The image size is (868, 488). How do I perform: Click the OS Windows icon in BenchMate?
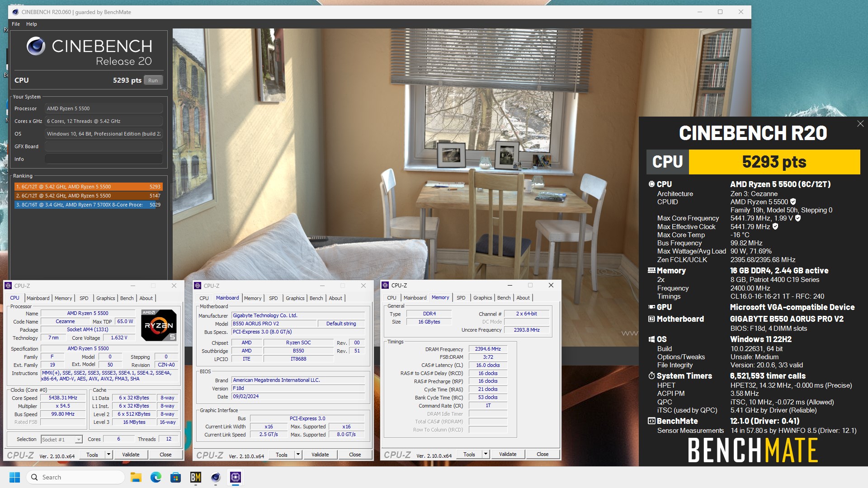click(651, 339)
